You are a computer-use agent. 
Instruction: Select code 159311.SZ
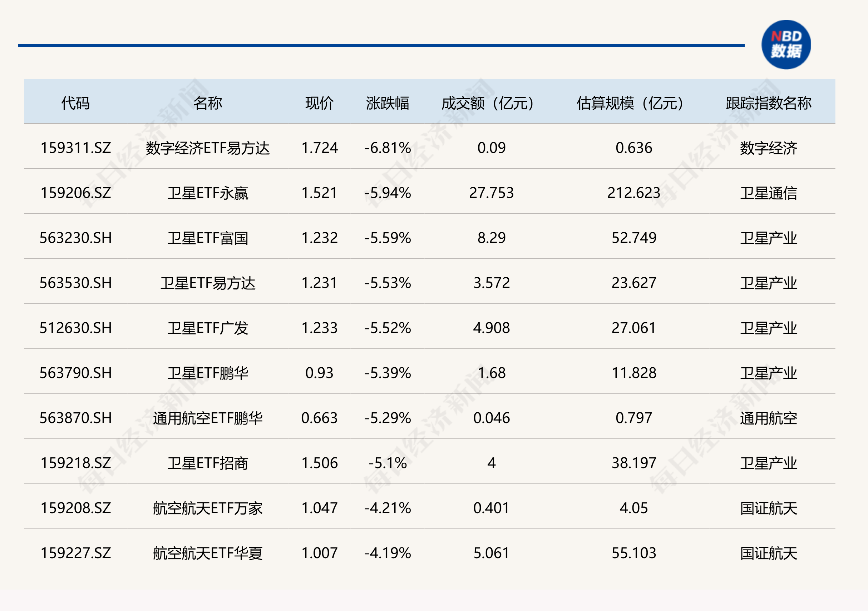coord(75,148)
